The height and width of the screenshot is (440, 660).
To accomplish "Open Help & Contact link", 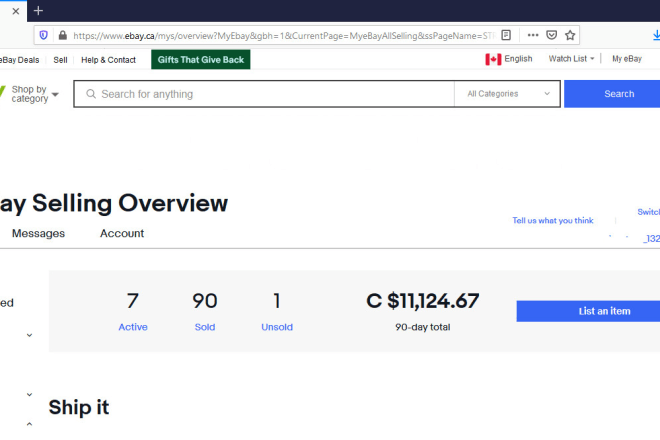I will point(108,60).
